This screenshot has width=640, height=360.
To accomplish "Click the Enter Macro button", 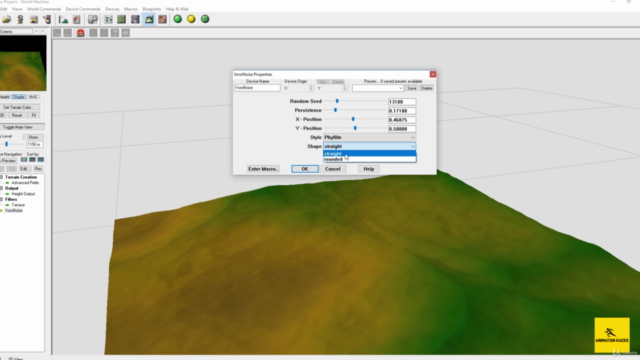I will pos(263,169).
